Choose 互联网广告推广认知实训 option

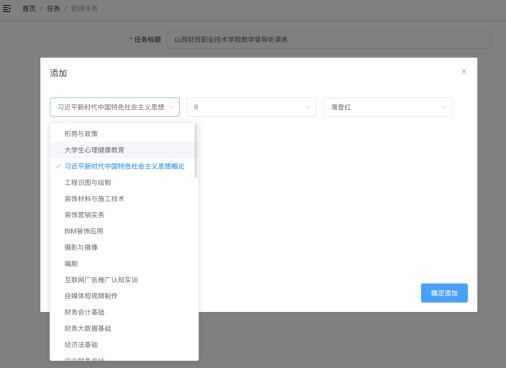123,280
